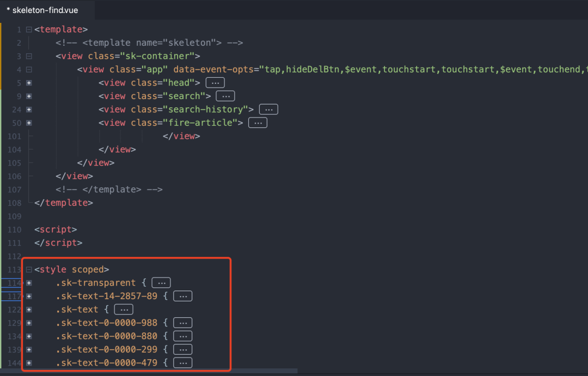Unfold the ellipsis next to .sk-text-0-0000-479
This screenshot has width=588, height=376.
[183, 363]
